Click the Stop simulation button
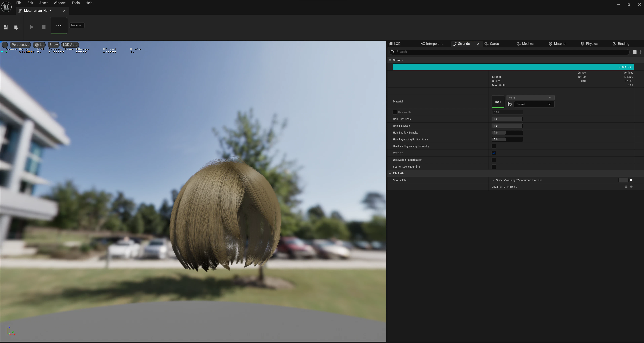The image size is (644, 343). [x=44, y=27]
